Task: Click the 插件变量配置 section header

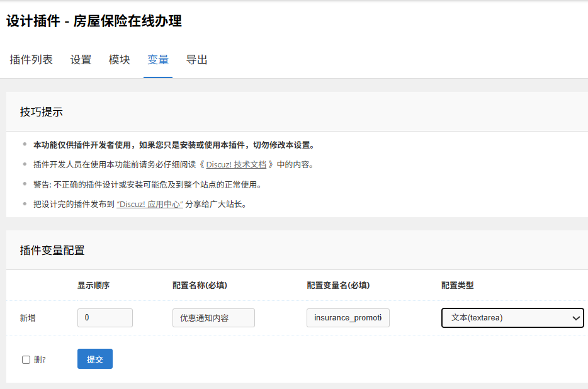Action: coord(52,250)
